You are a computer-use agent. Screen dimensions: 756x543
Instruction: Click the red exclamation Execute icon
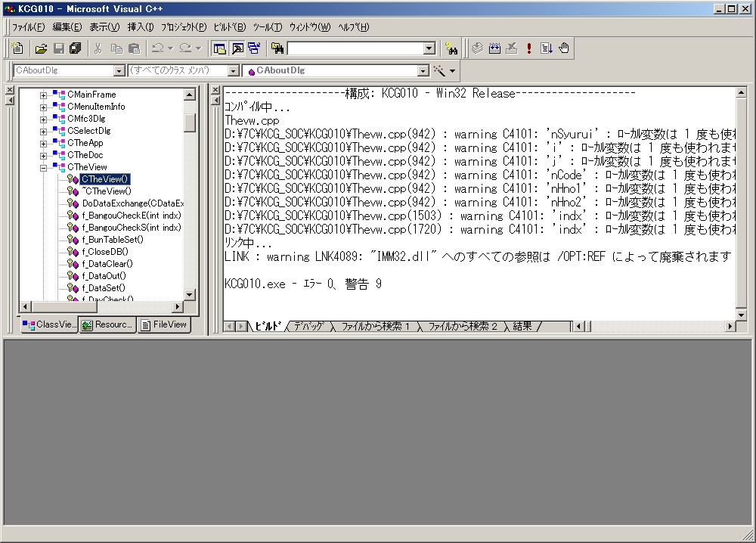pyautogui.click(x=529, y=48)
